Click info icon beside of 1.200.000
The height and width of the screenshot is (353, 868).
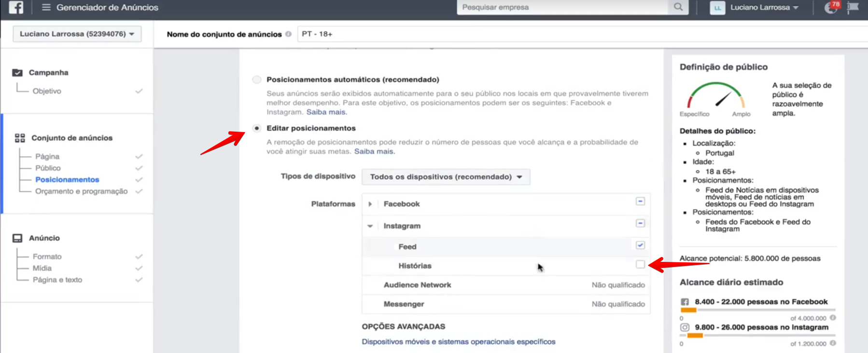pos(833,343)
